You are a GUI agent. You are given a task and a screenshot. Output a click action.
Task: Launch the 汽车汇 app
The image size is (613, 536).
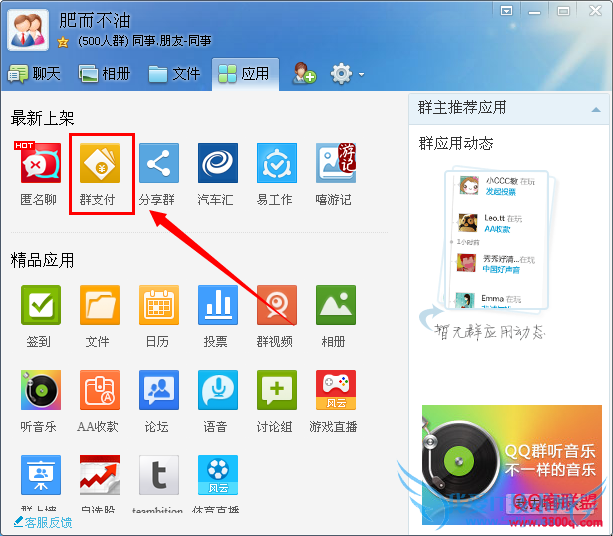[218, 163]
